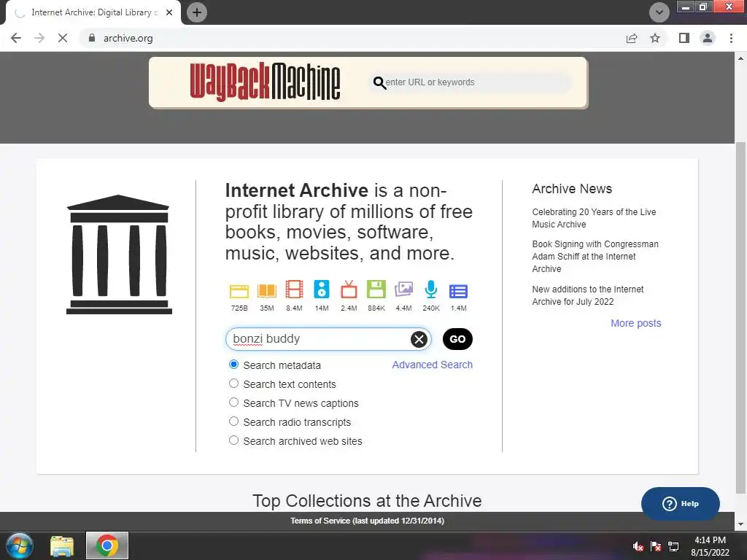
Task: Focus the Wayback Machine URL field
Action: [472, 82]
